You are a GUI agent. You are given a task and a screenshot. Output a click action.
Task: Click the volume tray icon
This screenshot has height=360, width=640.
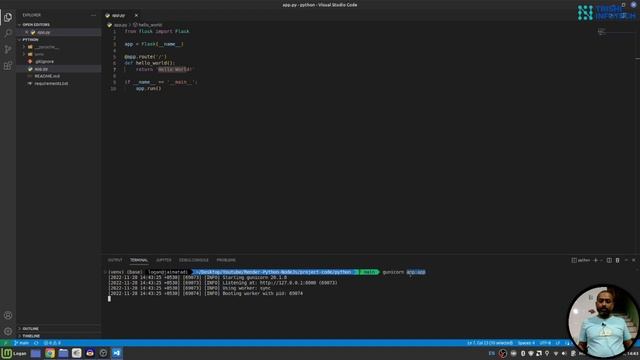[564, 353]
